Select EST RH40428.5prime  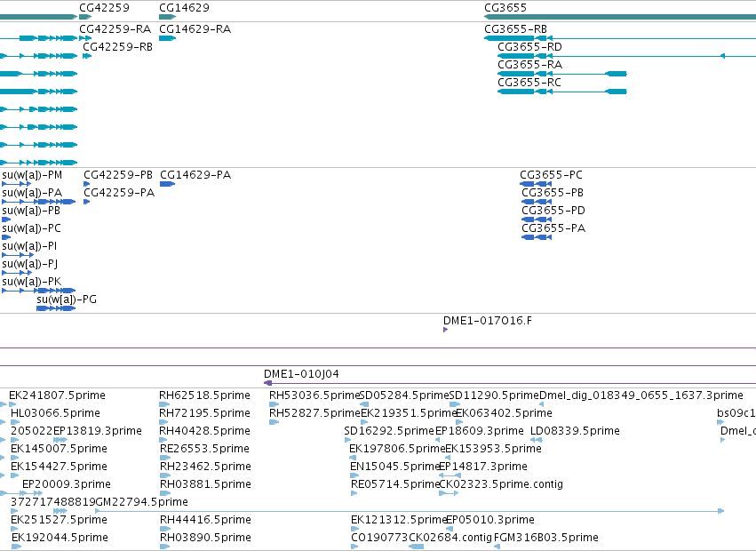click(x=205, y=431)
